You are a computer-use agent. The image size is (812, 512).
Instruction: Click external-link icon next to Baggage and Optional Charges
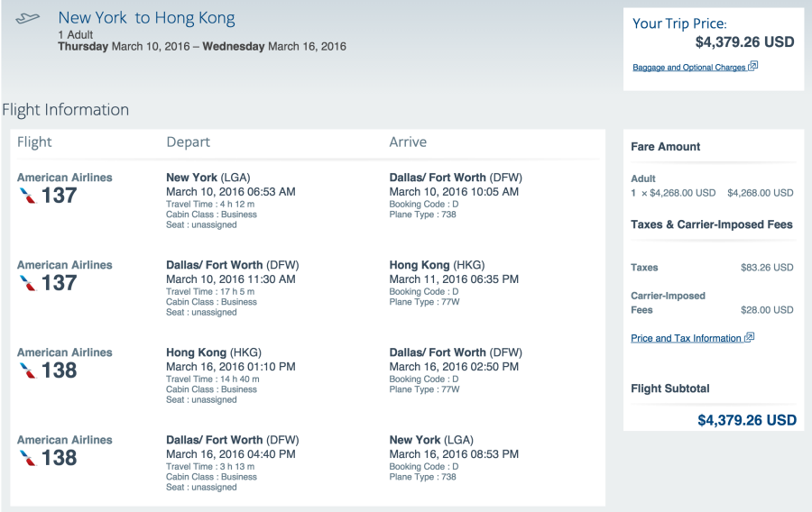[x=753, y=67]
